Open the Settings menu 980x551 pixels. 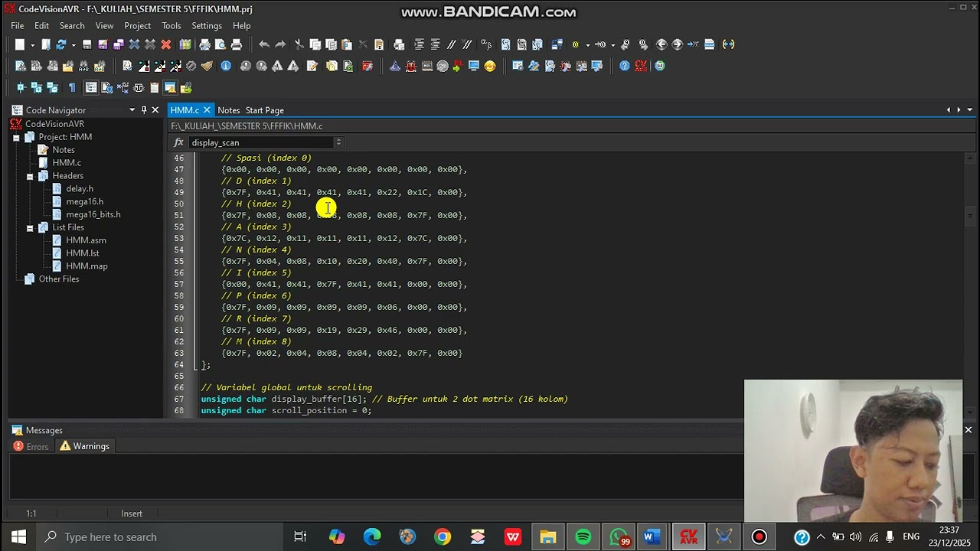[207, 25]
